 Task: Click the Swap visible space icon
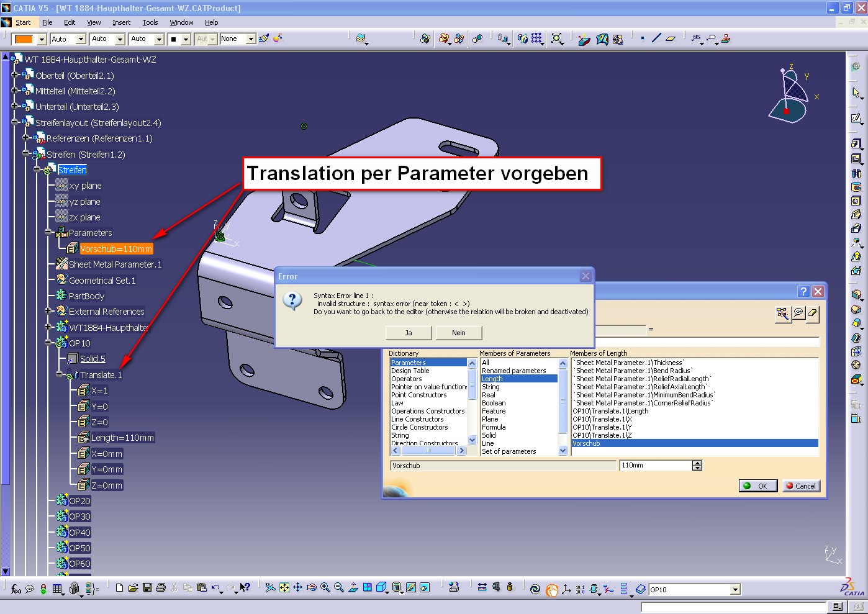pos(425,587)
